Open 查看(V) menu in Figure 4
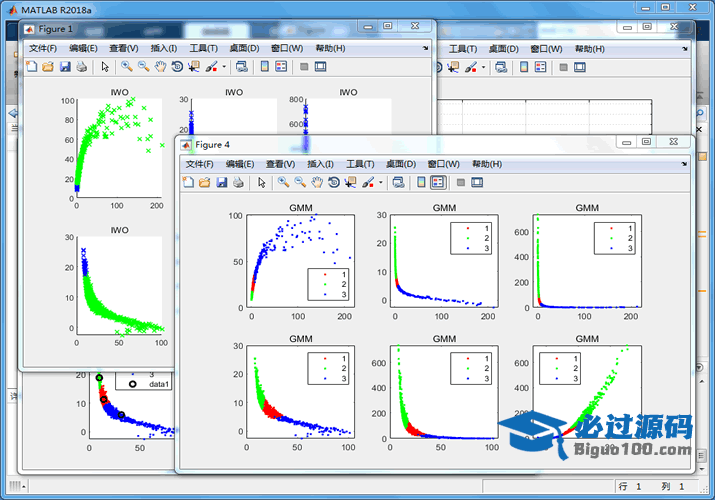715x500 pixels. click(280, 164)
